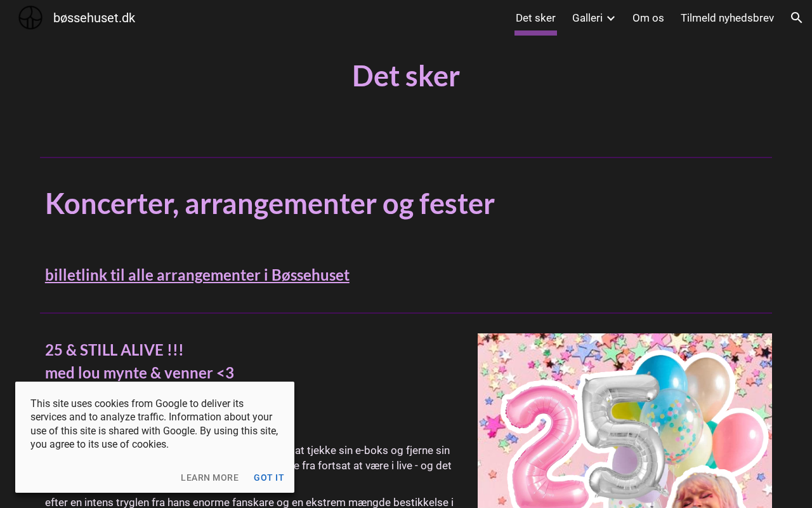812x508 pixels.
Task: Go to the Om os page
Action: (x=648, y=18)
